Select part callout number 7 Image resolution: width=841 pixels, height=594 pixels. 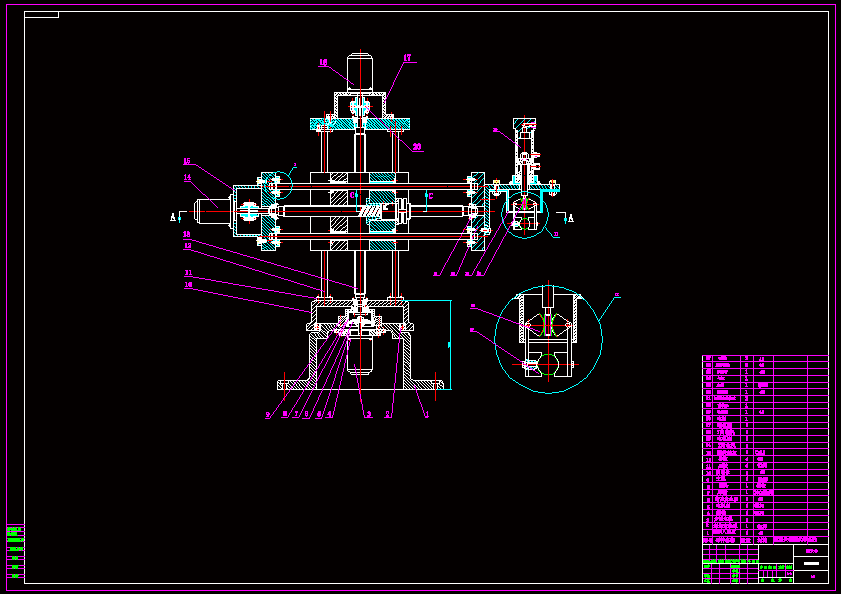coord(296,415)
